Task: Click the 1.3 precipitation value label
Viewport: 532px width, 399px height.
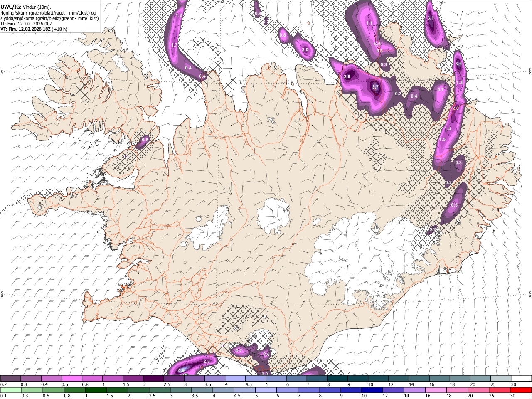Action: pos(459,83)
